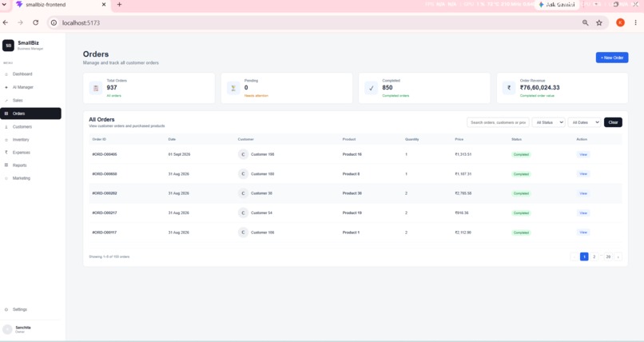This screenshot has width=644, height=342.
Task: Create a new order with New Order button
Action: (x=612, y=58)
